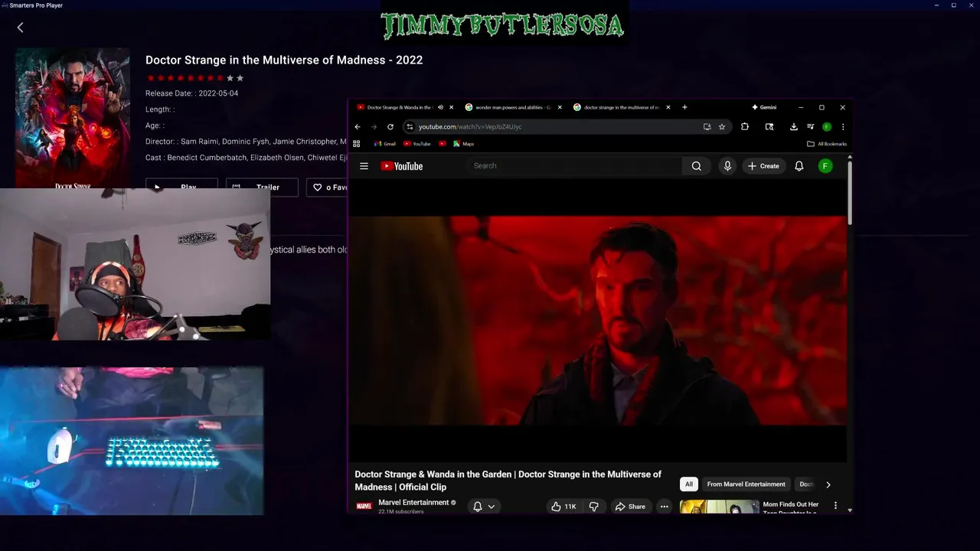Open the Chrome profile avatar
This screenshot has width=980, height=551.
(827, 127)
